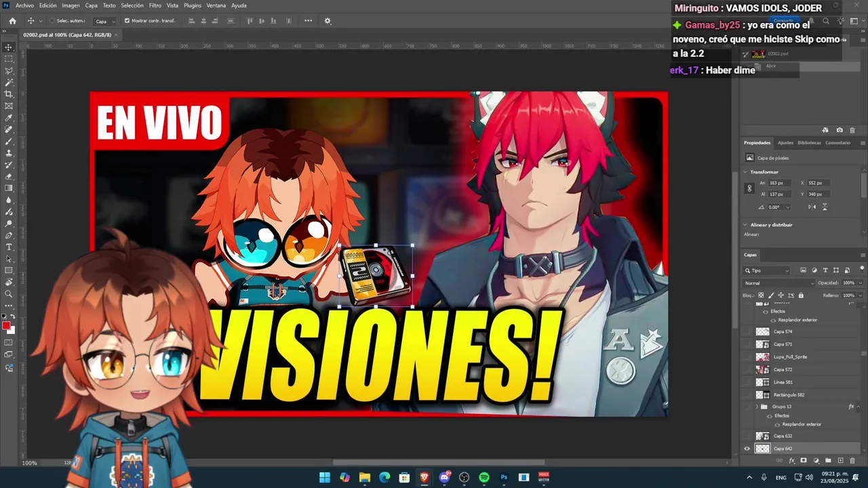Open the Imagen menu
868x488 pixels.
pyautogui.click(x=71, y=5)
